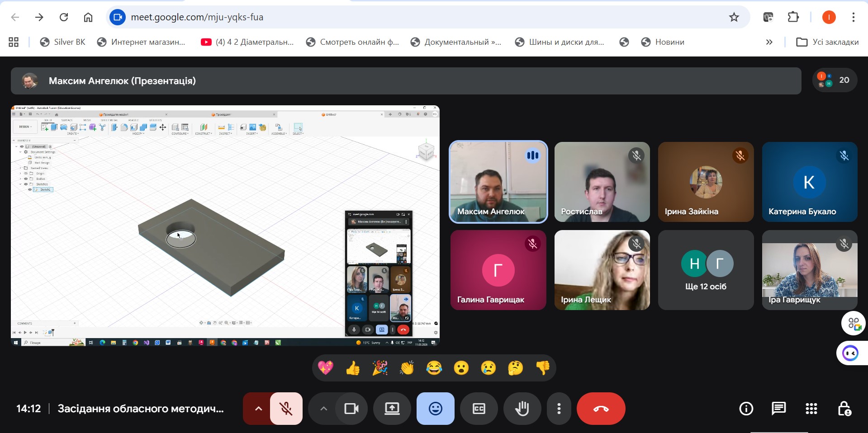Toggle the camera off
Screen dimensions: 868x433
[351, 409]
